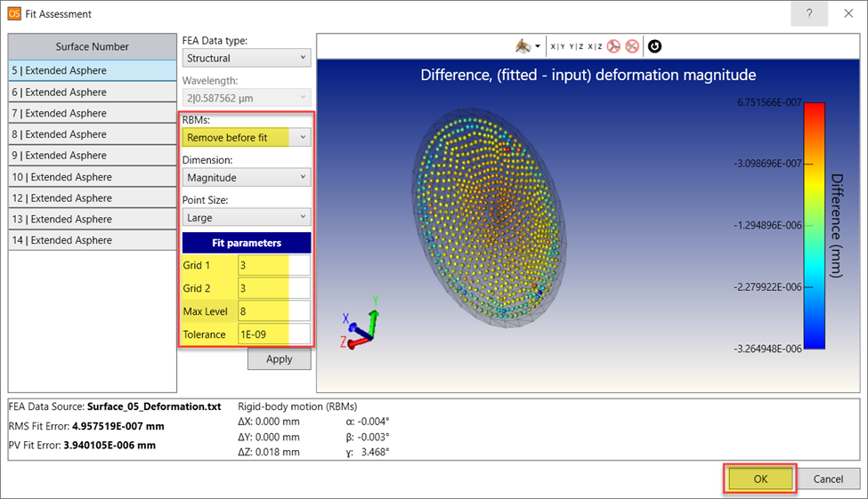
Task: Click the color scale legend bar
Action: pos(814,225)
